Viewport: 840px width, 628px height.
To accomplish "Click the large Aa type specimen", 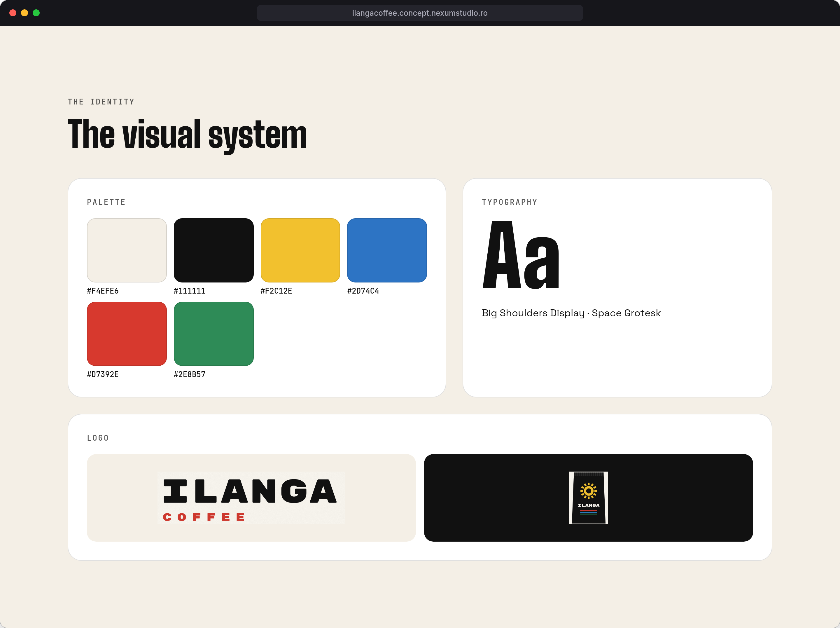I will [x=521, y=255].
